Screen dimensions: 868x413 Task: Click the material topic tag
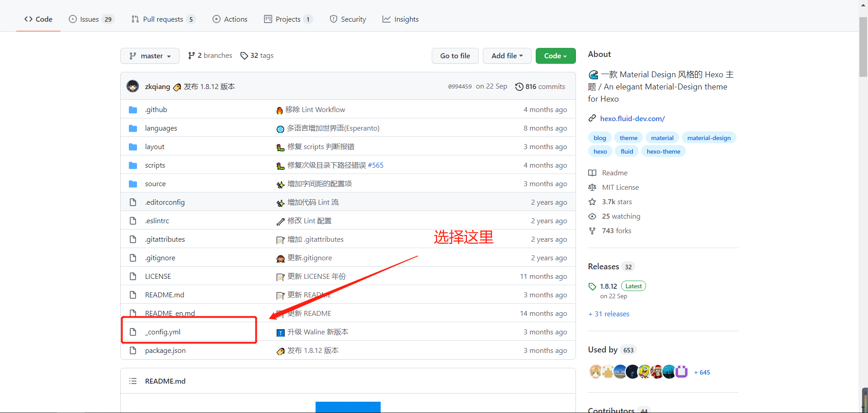(x=662, y=138)
